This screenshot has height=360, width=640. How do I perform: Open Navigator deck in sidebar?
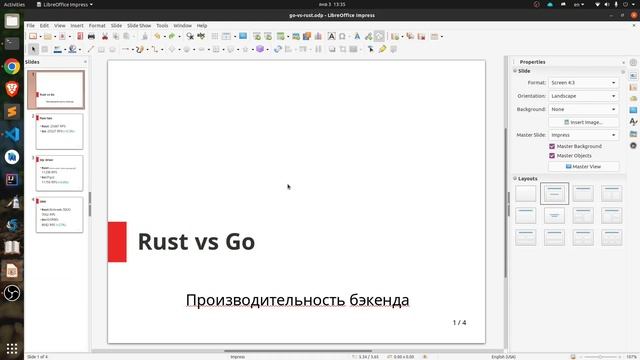coord(633,145)
